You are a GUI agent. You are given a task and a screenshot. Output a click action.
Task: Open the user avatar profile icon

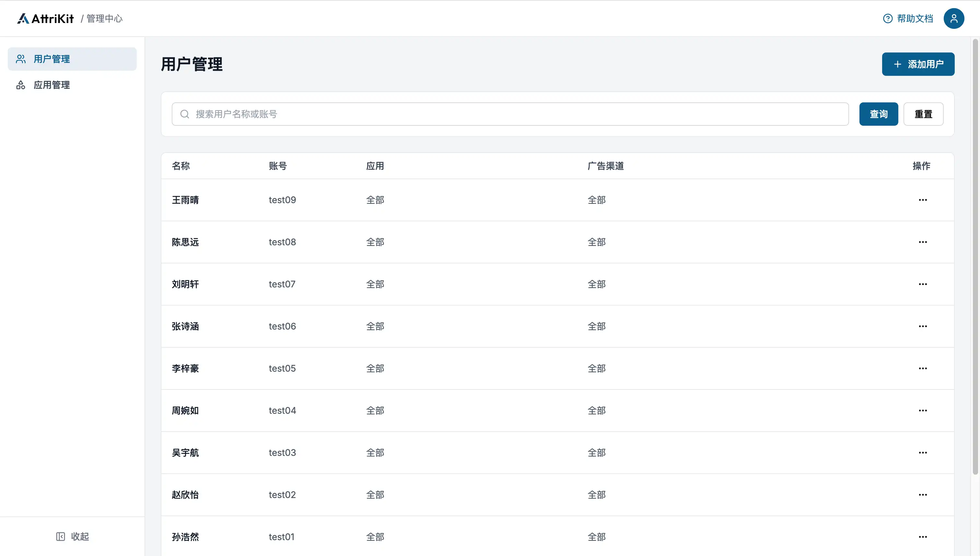tap(954, 18)
